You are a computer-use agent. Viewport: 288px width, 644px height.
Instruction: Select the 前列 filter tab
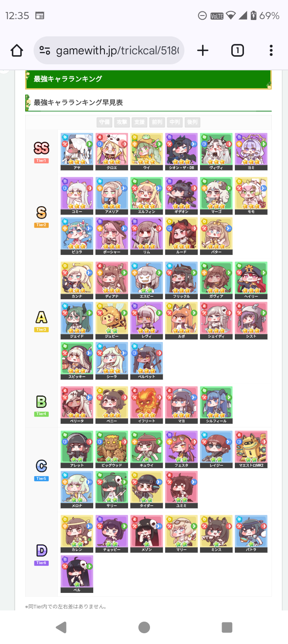pyautogui.click(x=157, y=122)
